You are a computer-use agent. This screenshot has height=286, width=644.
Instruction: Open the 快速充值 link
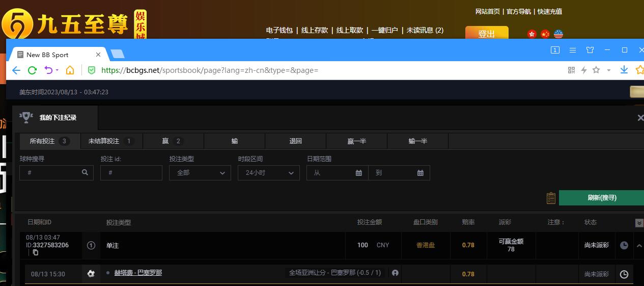(550, 12)
